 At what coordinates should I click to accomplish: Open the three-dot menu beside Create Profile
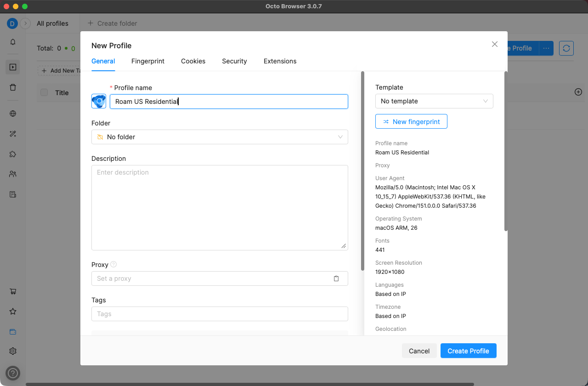[x=546, y=48]
